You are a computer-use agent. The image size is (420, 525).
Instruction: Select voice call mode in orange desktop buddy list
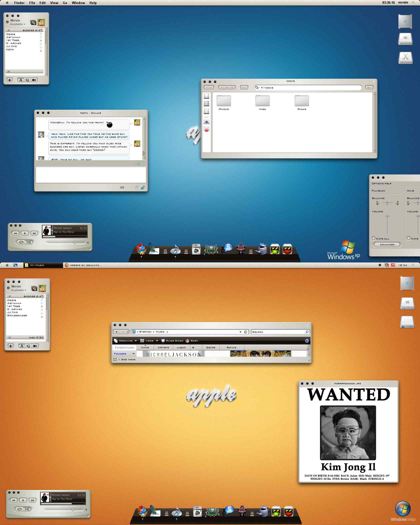pyautogui.click(x=28, y=346)
